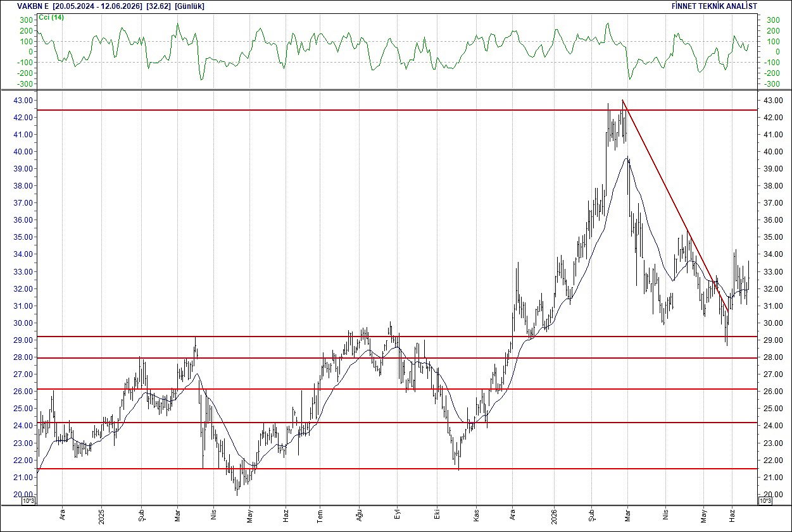Click 20.00 on the left price axis

[23, 495]
